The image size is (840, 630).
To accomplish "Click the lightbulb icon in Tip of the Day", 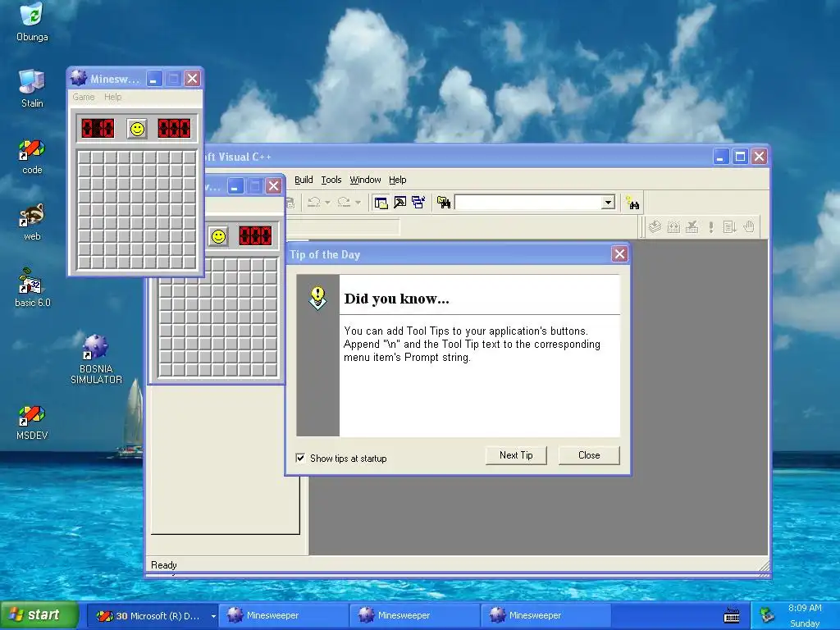I will pyautogui.click(x=317, y=298).
